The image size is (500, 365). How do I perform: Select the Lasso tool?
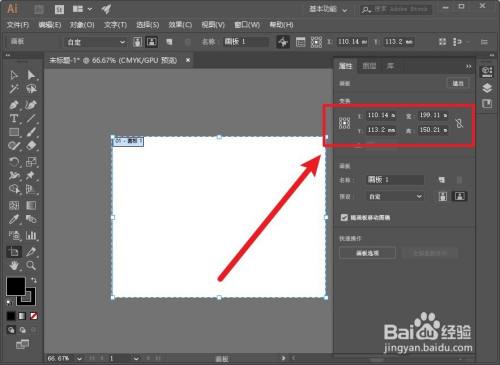[x=31, y=89]
